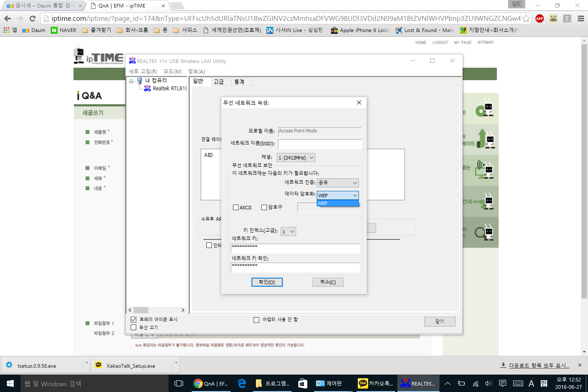Open the 모드(M) menu
Viewport: 588px width, 392px height.
pyautogui.click(x=173, y=72)
